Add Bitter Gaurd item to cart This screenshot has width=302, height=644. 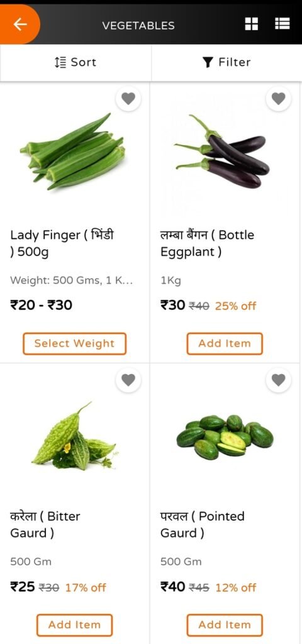click(x=74, y=625)
